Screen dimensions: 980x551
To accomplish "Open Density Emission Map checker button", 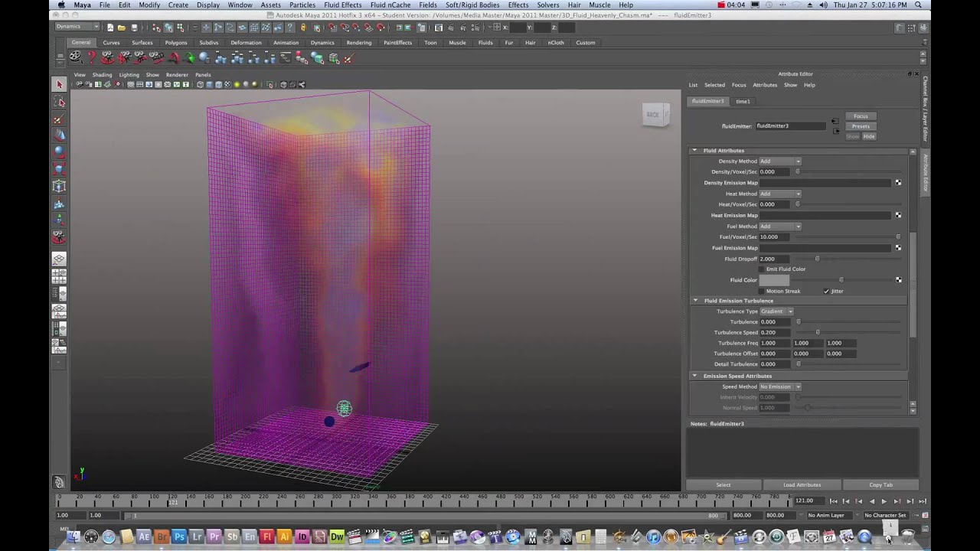I will pyautogui.click(x=898, y=183).
